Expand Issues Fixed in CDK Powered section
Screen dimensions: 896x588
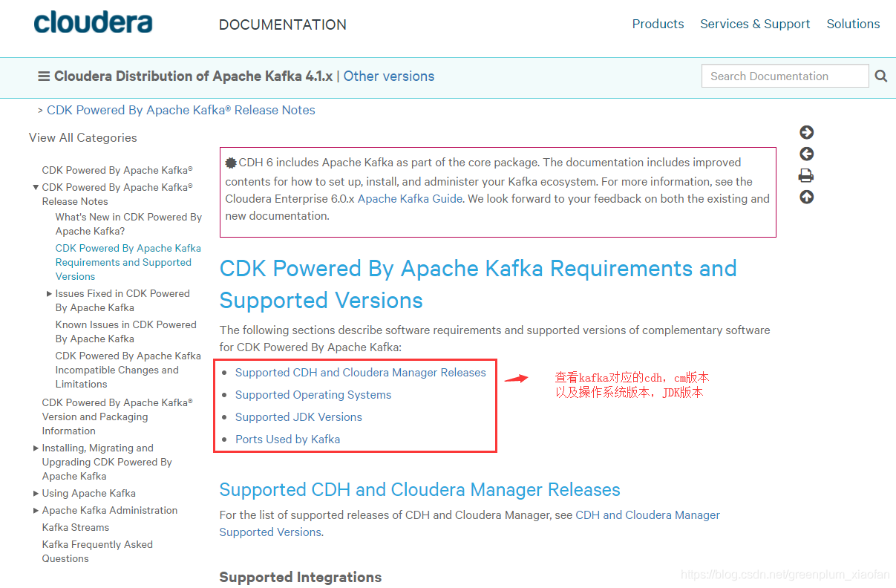click(x=49, y=294)
